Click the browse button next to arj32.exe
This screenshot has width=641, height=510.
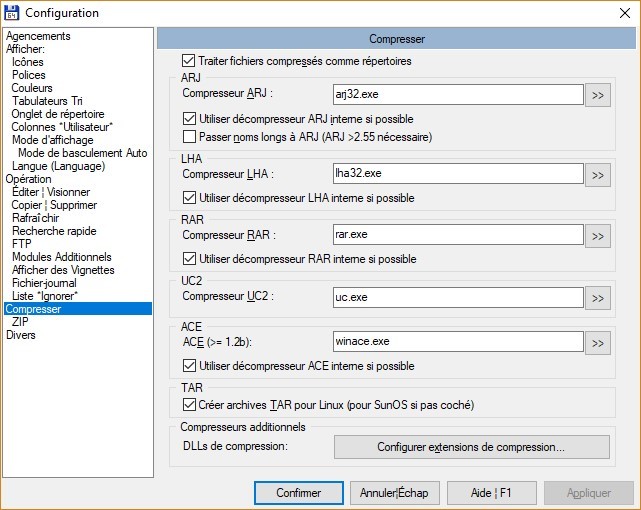(598, 95)
